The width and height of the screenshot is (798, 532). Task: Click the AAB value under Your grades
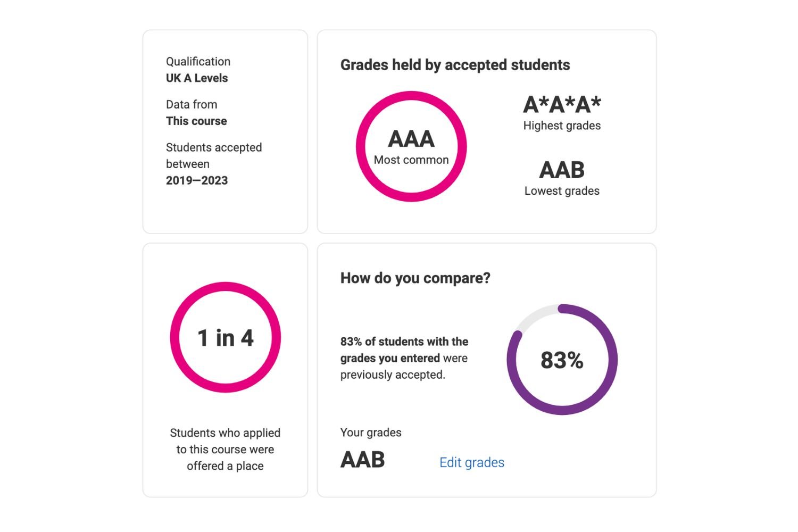coord(362,460)
